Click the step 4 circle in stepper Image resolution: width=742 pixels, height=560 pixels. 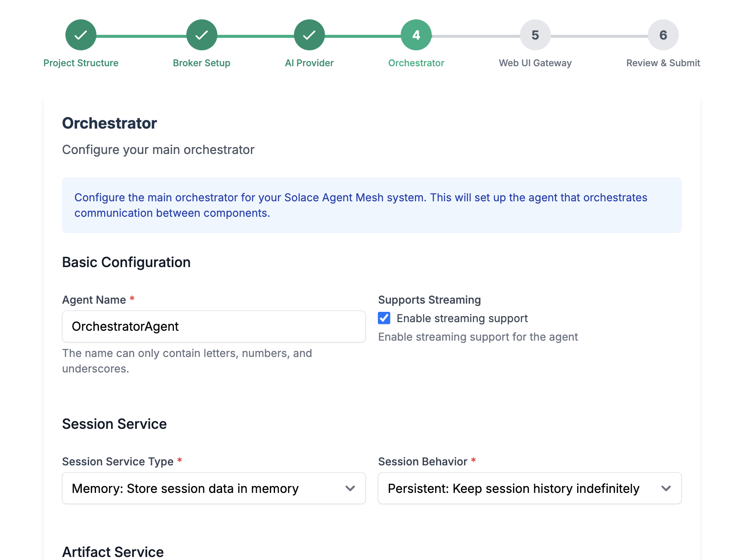point(416,35)
